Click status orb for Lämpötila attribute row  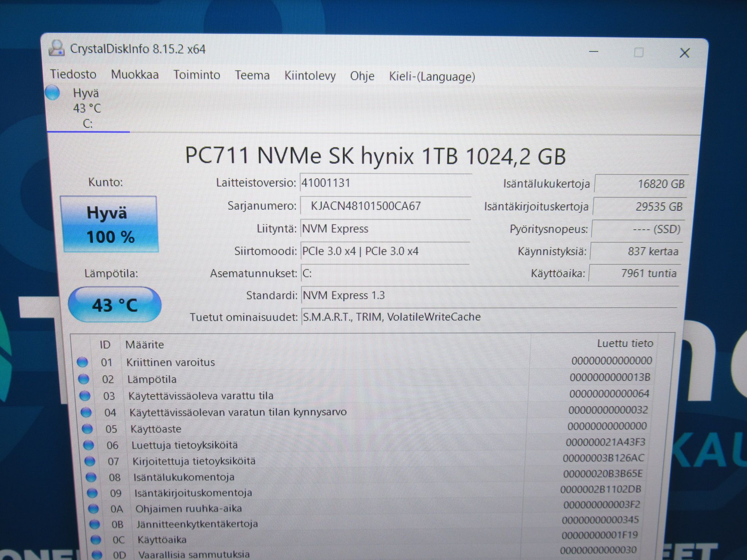pos(84,379)
